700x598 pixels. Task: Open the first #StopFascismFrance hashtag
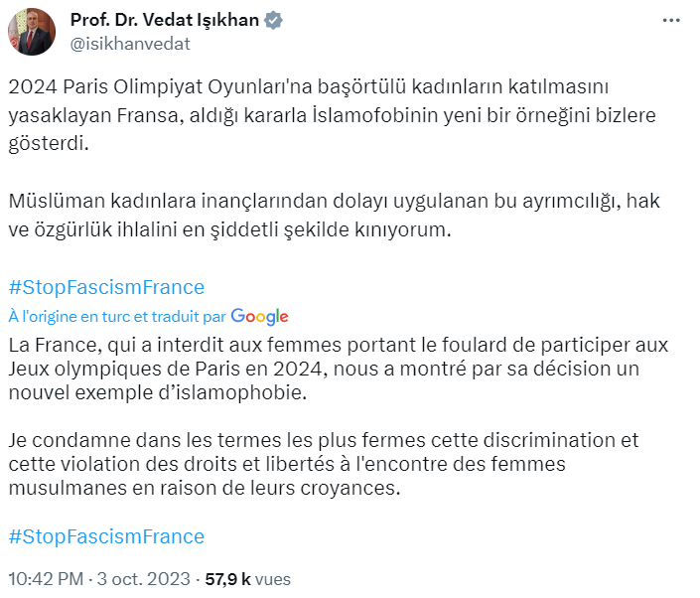click(106, 288)
